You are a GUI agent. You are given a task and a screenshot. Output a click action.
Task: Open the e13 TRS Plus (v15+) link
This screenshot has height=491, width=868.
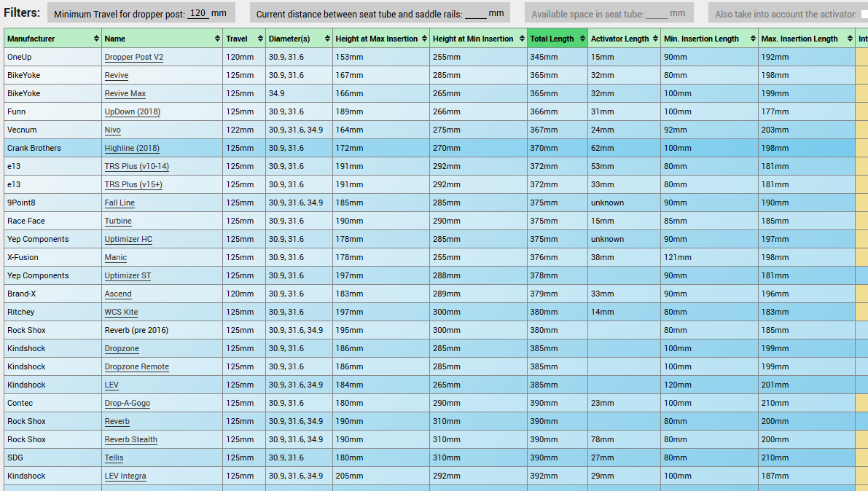pyautogui.click(x=133, y=184)
